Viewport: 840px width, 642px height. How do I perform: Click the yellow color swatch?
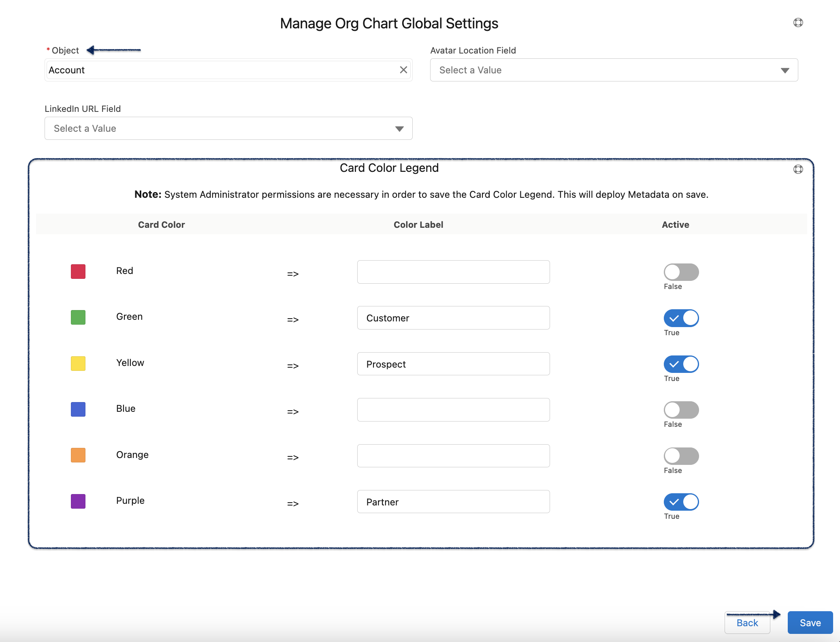[x=78, y=364]
